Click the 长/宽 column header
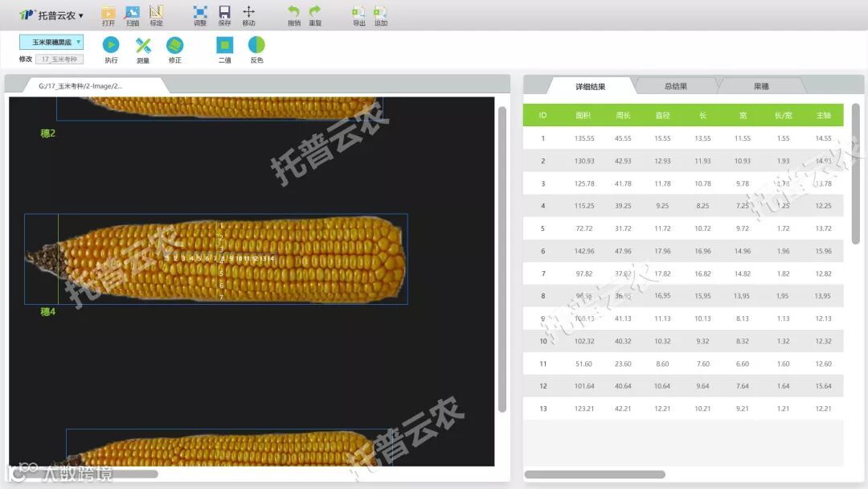 click(x=784, y=115)
